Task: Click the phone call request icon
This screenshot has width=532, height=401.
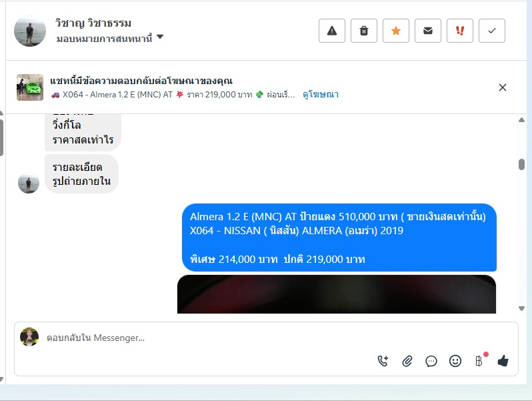Action: [x=383, y=361]
